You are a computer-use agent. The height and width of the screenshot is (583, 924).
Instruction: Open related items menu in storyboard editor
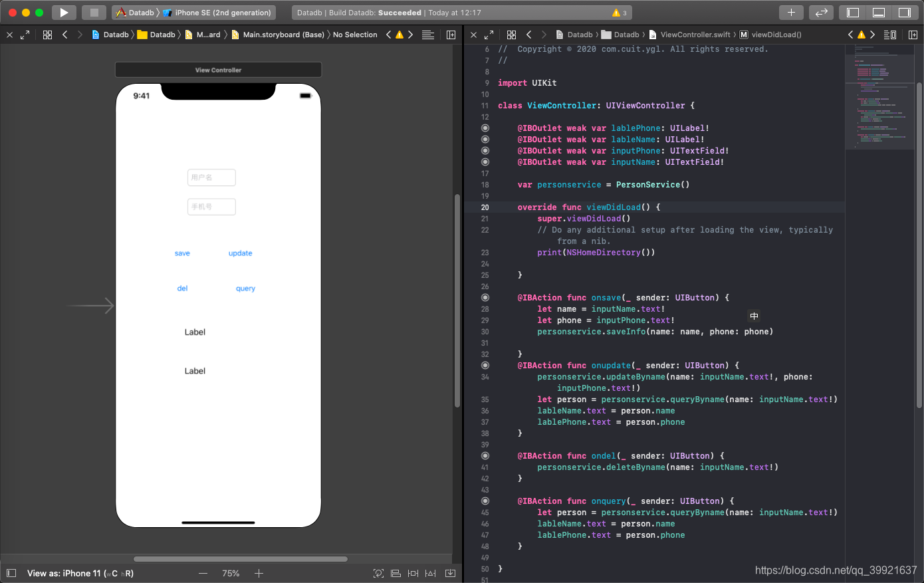pos(47,35)
